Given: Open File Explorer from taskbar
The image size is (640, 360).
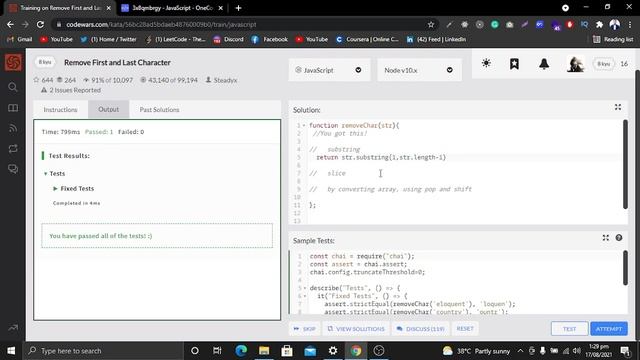Looking at the screenshot, I should point(264,351).
